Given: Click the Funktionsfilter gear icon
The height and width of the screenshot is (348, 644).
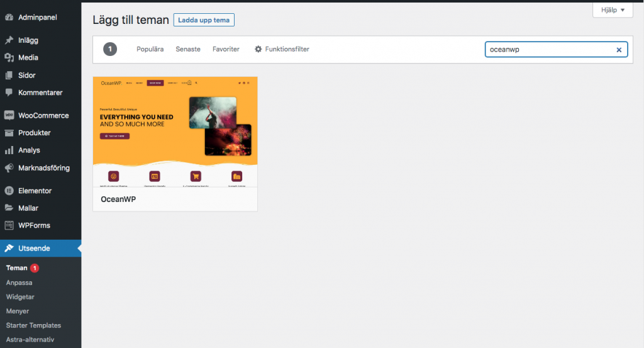Looking at the screenshot, I should [x=258, y=49].
